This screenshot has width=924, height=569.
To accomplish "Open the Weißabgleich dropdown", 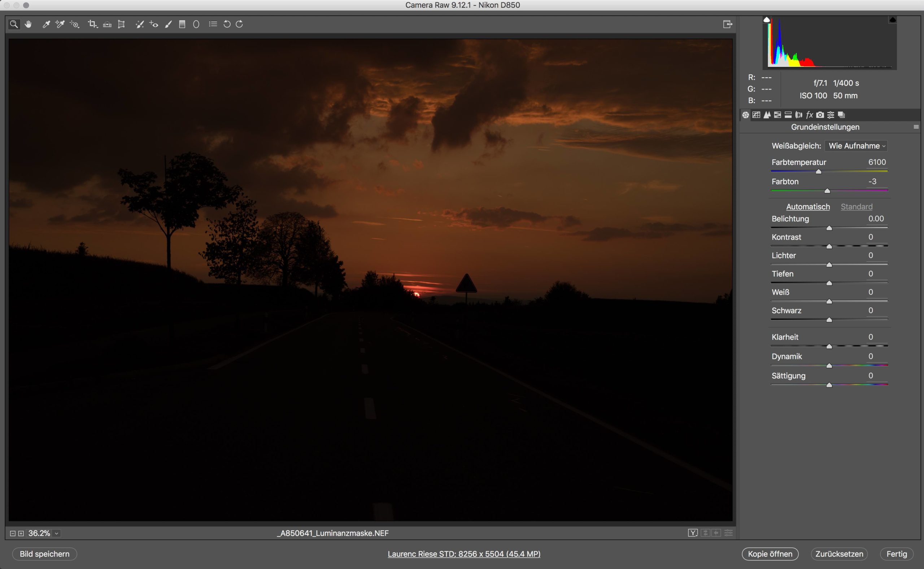I will click(x=856, y=146).
